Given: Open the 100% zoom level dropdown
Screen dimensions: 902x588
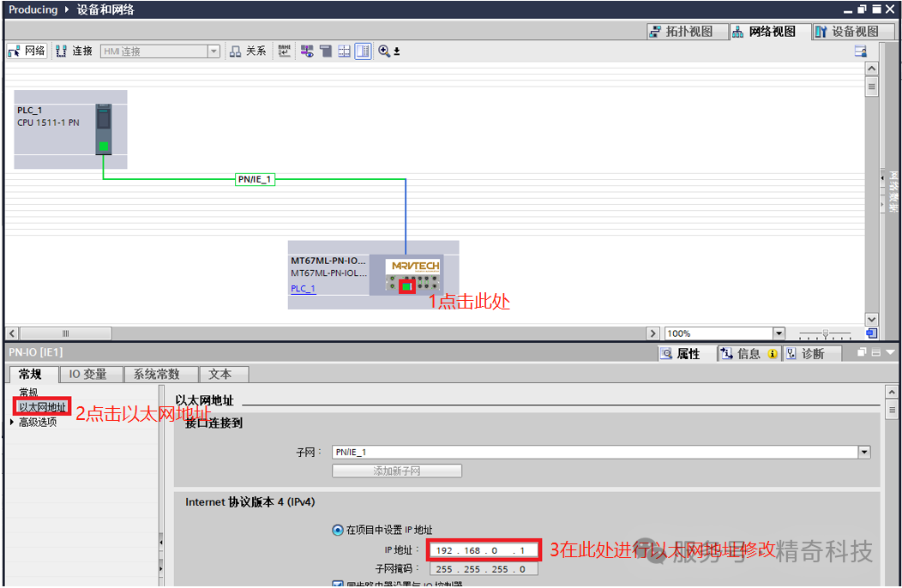Looking at the screenshot, I should click(x=779, y=333).
